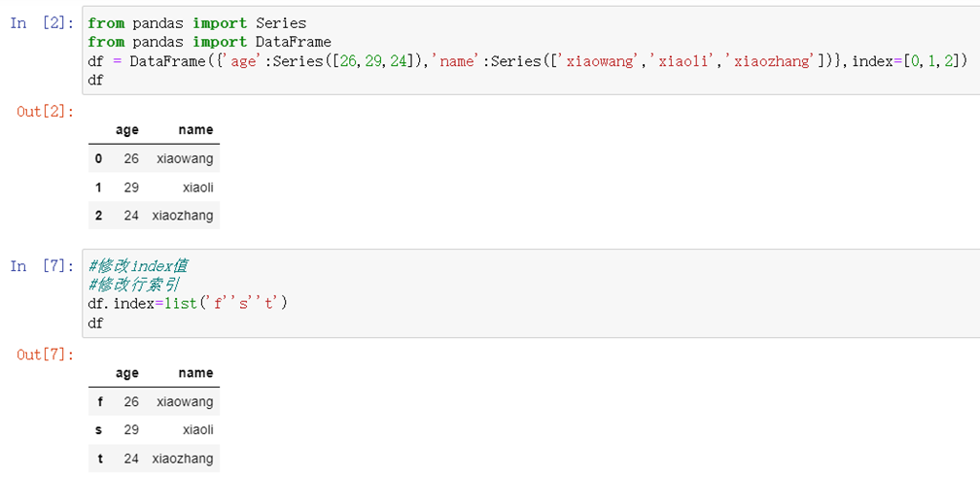980x477 pixels.
Task: Click row index 1 in first table
Action: [x=98, y=187]
